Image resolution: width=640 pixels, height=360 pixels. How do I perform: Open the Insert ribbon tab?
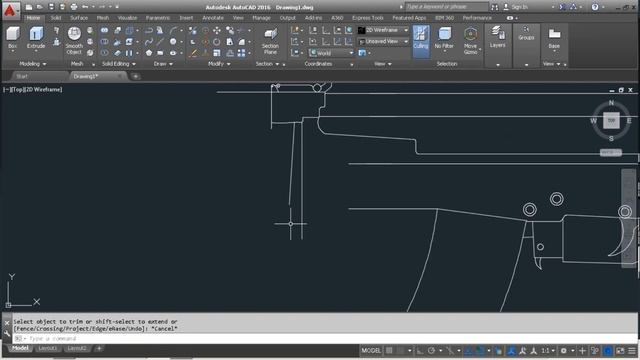tap(186, 18)
